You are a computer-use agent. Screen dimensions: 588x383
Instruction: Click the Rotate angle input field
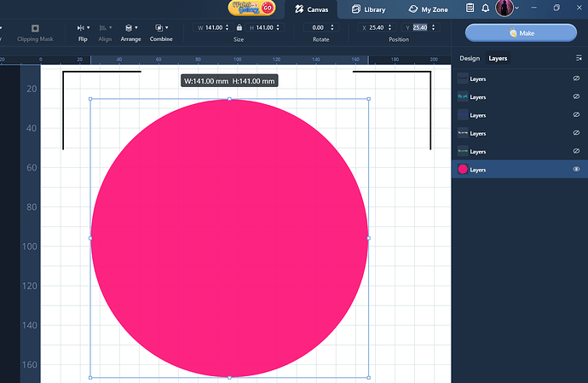click(x=320, y=28)
